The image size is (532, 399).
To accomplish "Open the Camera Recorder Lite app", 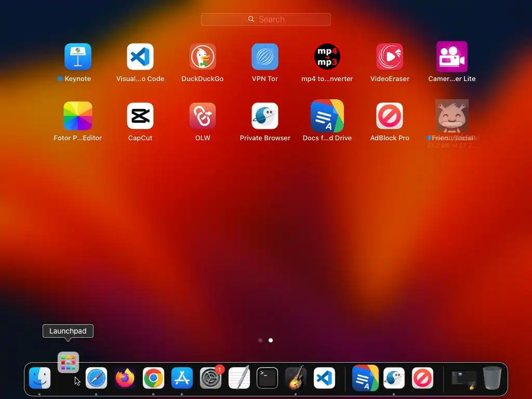I will [452, 57].
